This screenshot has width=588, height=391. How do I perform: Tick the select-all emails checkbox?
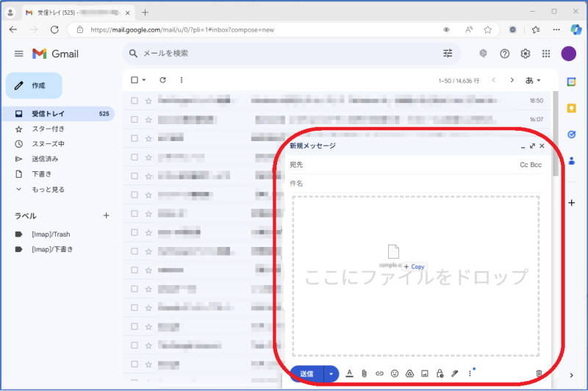coord(135,80)
